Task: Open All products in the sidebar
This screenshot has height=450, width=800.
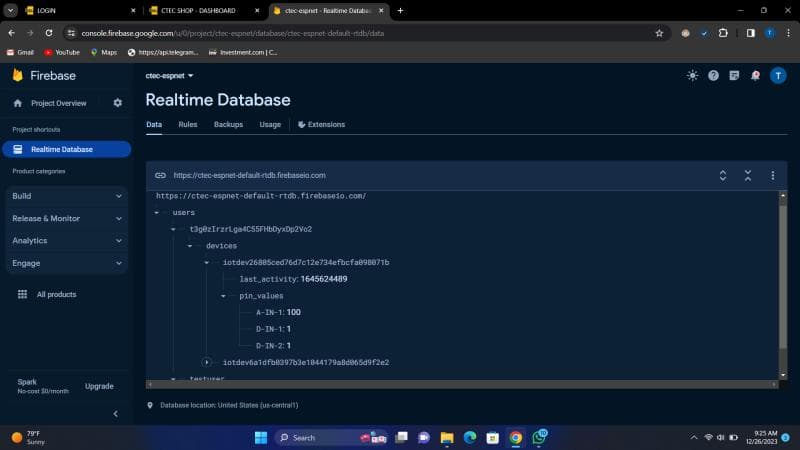Action: point(56,294)
